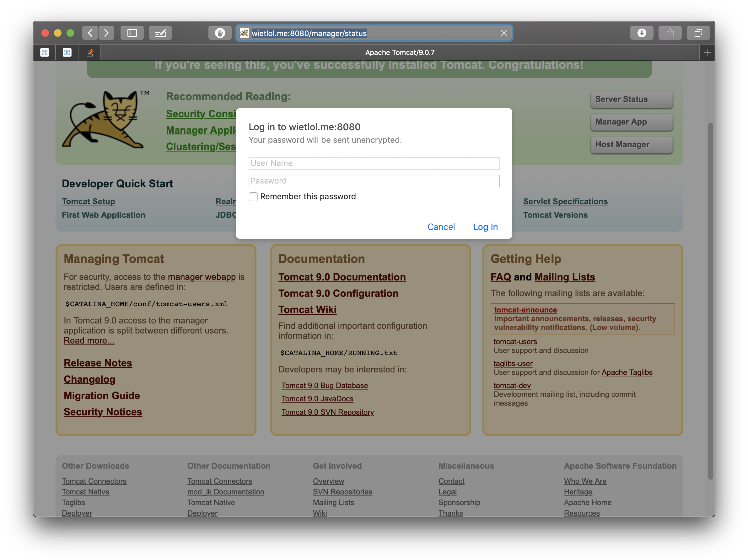Follow the manager webapp link
The image size is (748, 560).
(x=202, y=276)
